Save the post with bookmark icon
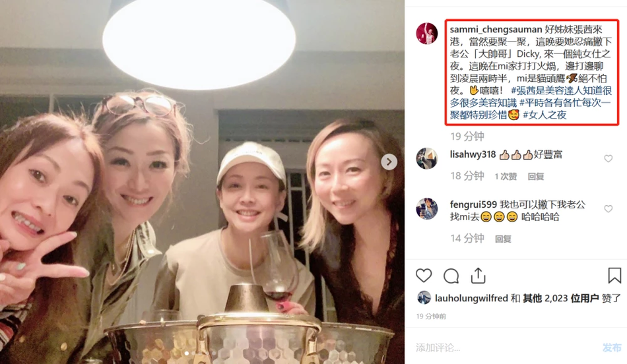Viewport: 627px width, 364px height. 614,276
